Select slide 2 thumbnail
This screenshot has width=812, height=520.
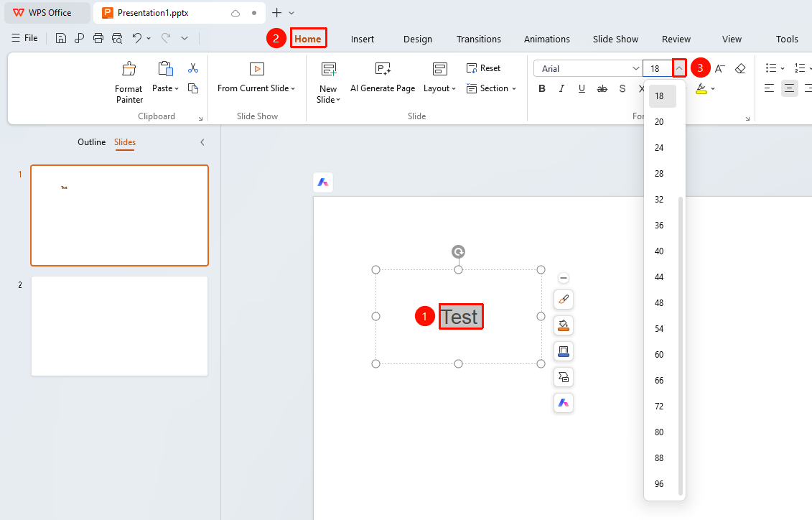click(x=120, y=326)
